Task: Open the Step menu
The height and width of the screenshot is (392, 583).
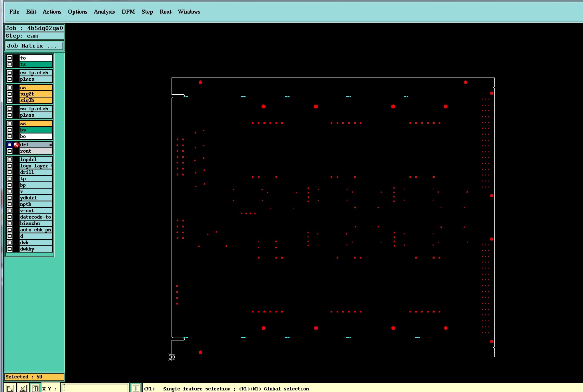Action: coord(147,12)
